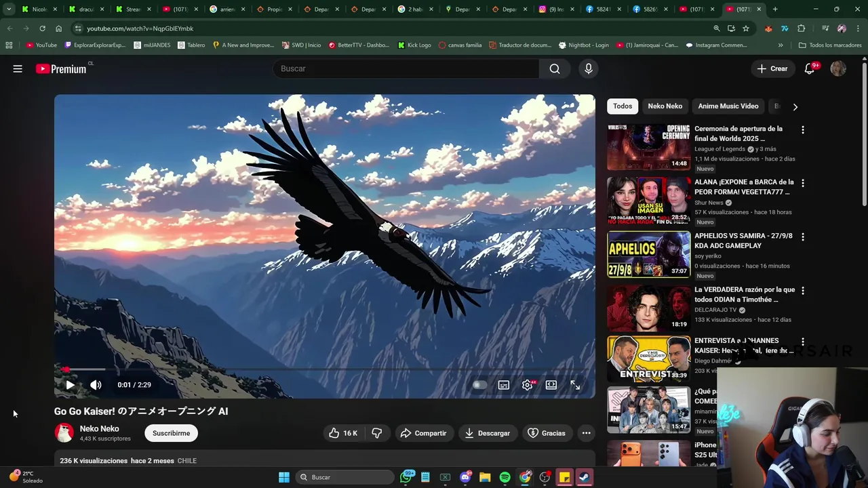Open options for La VERDADERA razón video
This screenshot has width=868, height=488.
point(803,290)
